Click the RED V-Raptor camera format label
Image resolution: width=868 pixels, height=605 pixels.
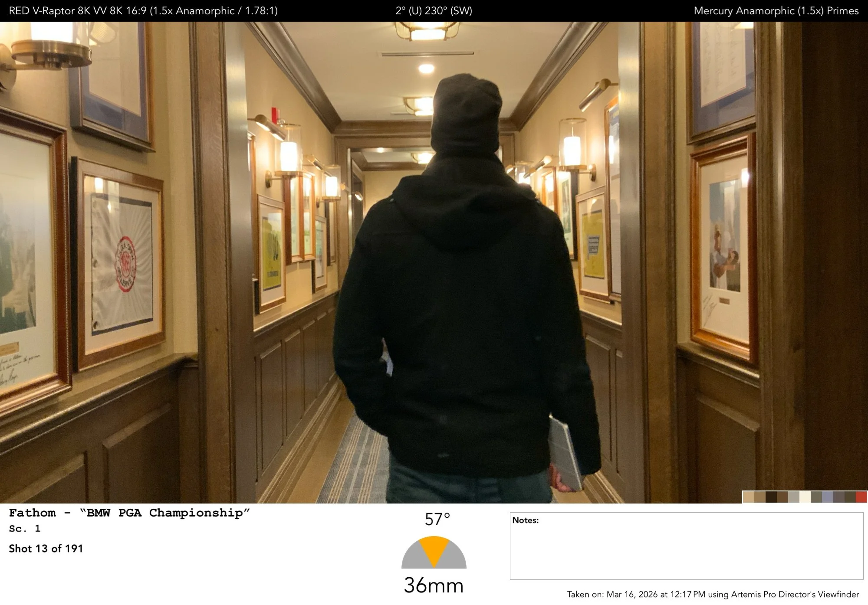tap(143, 11)
